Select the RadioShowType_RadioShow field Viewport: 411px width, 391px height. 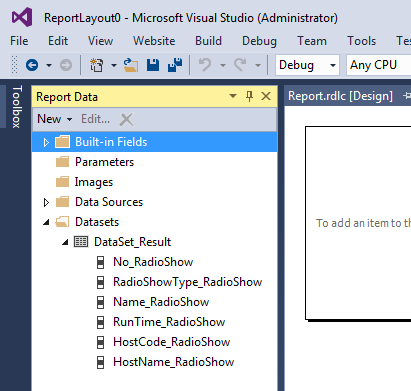pos(187,282)
